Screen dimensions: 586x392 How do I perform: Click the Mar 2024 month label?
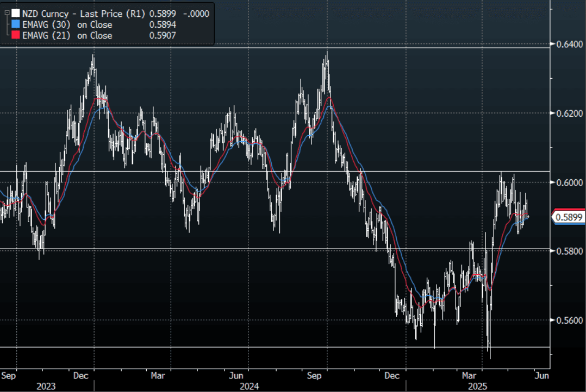[x=158, y=376]
